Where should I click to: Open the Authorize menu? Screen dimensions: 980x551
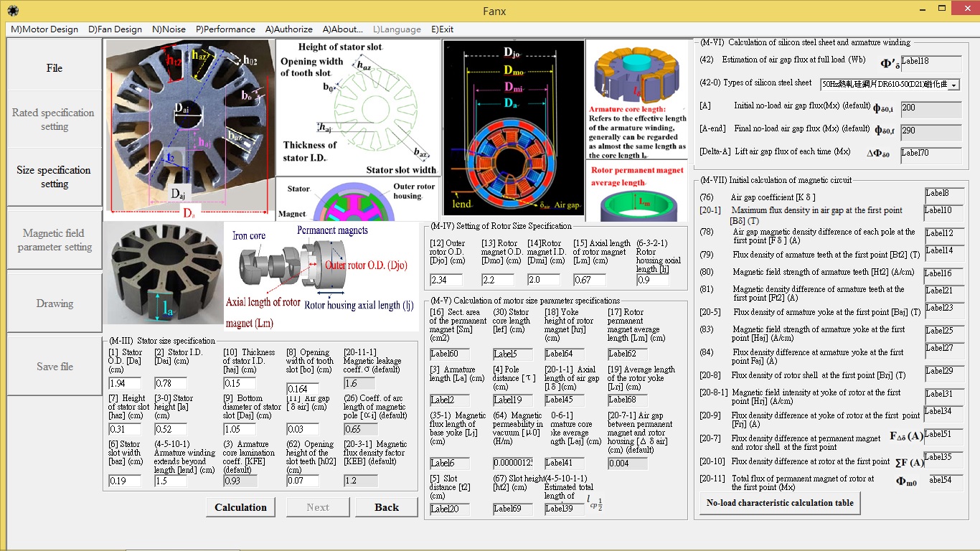point(288,29)
